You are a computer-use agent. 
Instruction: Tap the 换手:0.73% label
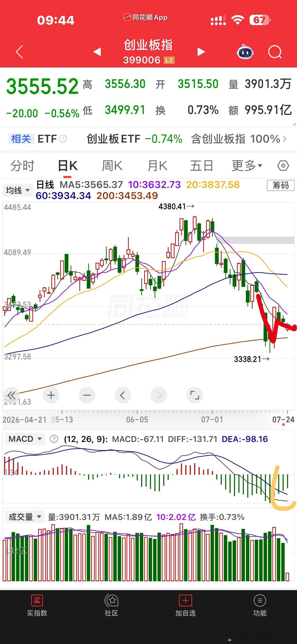pos(222,517)
